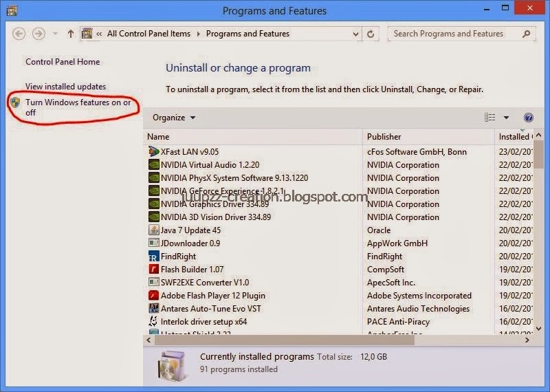Click the search magnifier icon
Image resolution: width=550 pixels, height=392 pixels.
click(526, 34)
